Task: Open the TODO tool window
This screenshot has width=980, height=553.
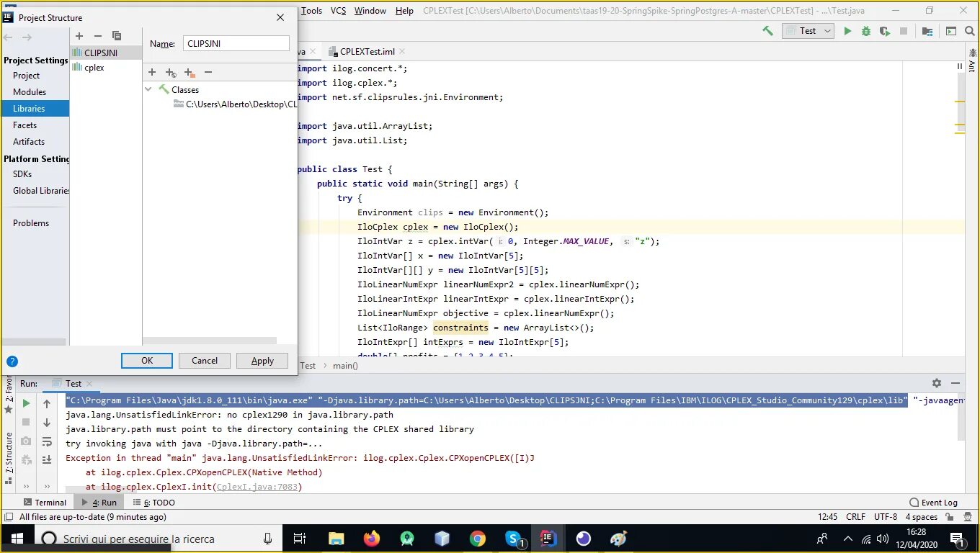Action: click(155, 503)
